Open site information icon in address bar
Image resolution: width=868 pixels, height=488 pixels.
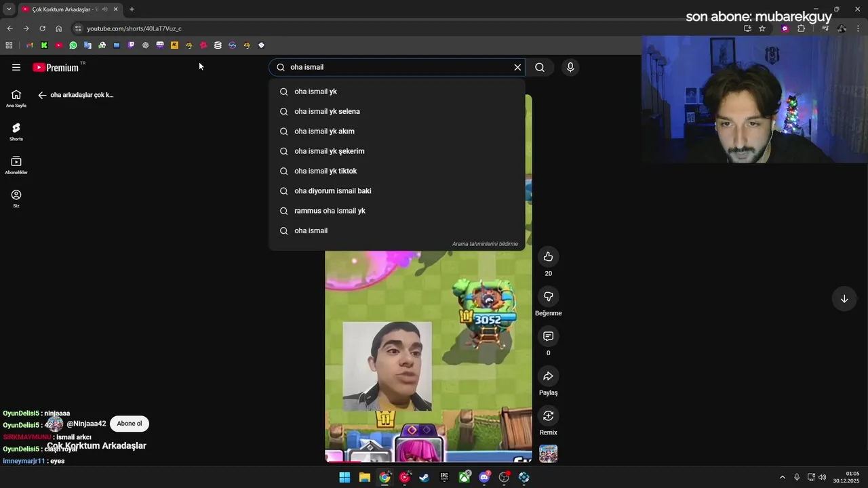pos(78,28)
